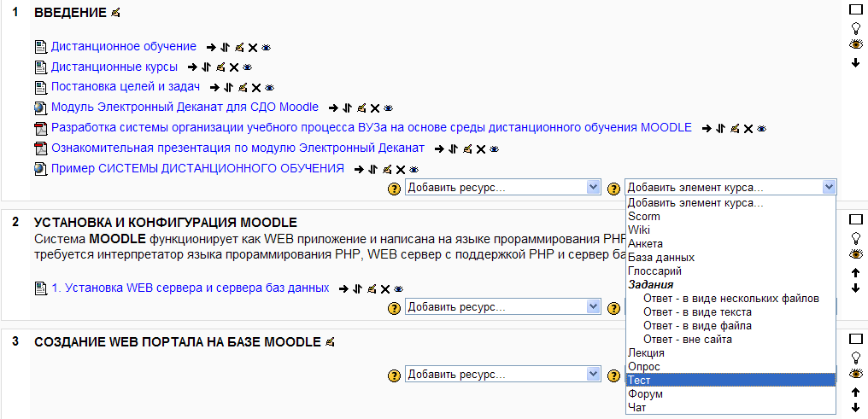Image resolution: width=868 pixels, height=419 pixels.
Task: Open 1. Установка WEB сервера link
Action: [x=191, y=288]
